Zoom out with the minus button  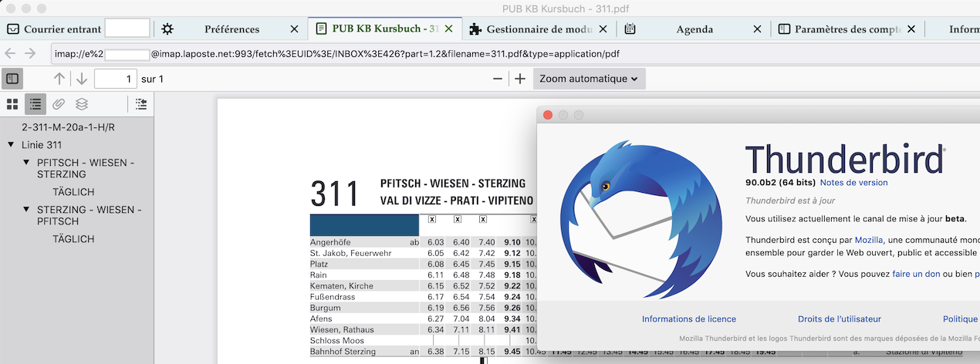click(x=498, y=79)
